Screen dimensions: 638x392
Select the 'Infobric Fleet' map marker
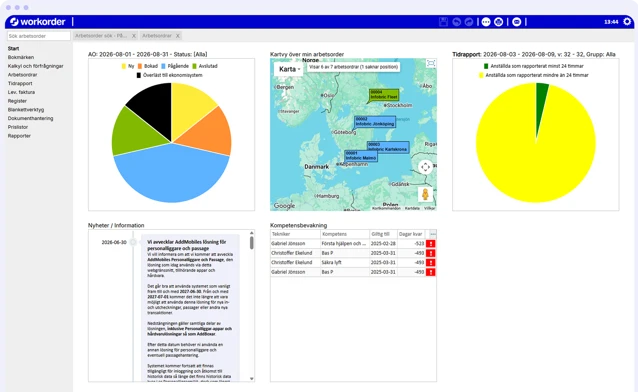coord(384,95)
